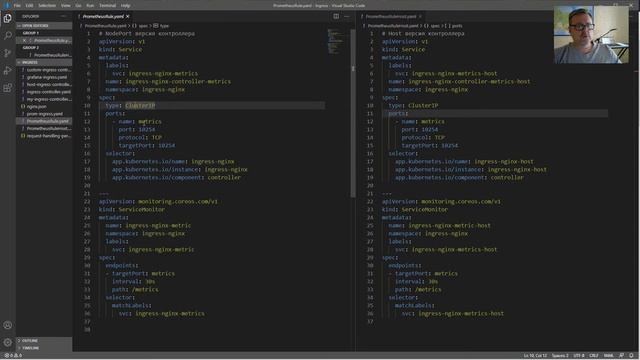
Task: Click 'path: /metrics' line in left editor
Action: click(x=135, y=289)
